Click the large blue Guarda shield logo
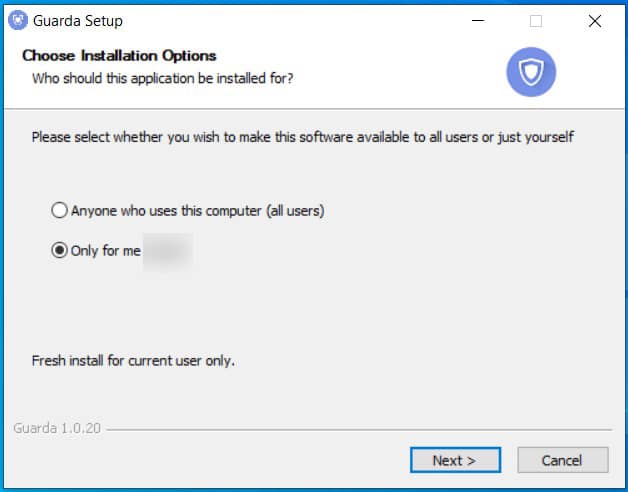 pyautogui.click(x=531, y=72)
